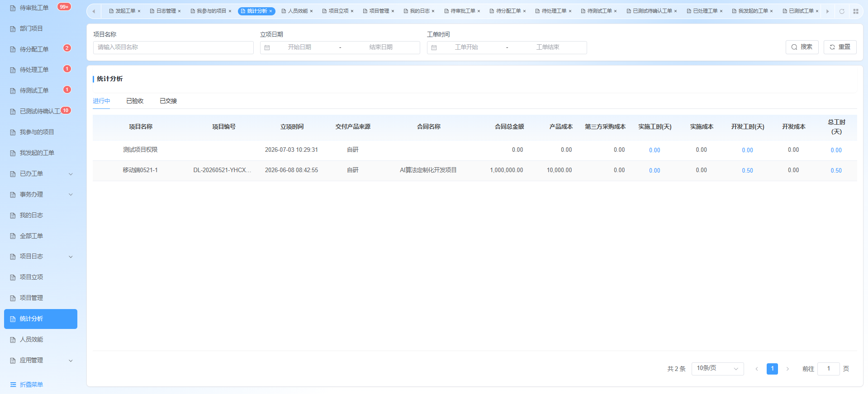Screen dimensions: 868x394
Task: Open the grid menu icon at top right
Action: tap(856, 11)
